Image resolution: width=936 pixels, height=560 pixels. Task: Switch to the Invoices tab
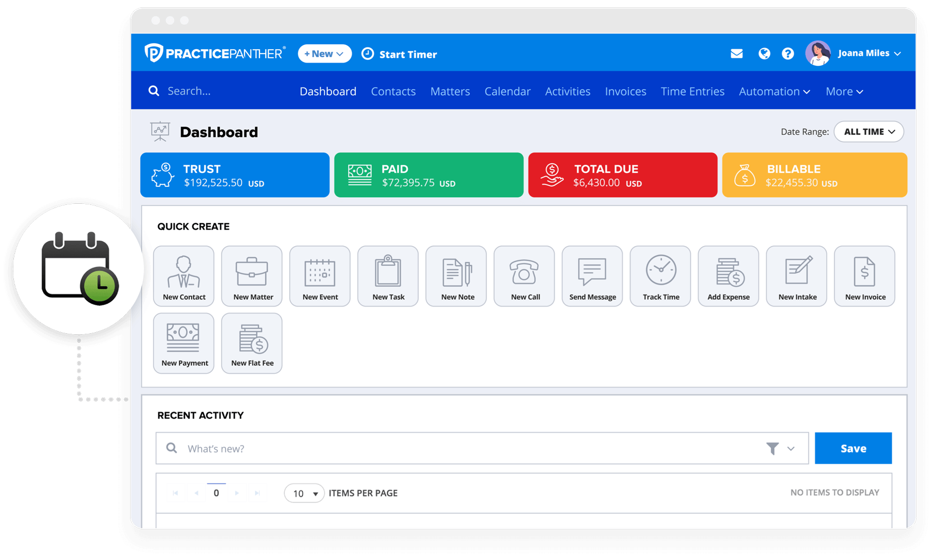pyautogui.click(x=625, y=91)
